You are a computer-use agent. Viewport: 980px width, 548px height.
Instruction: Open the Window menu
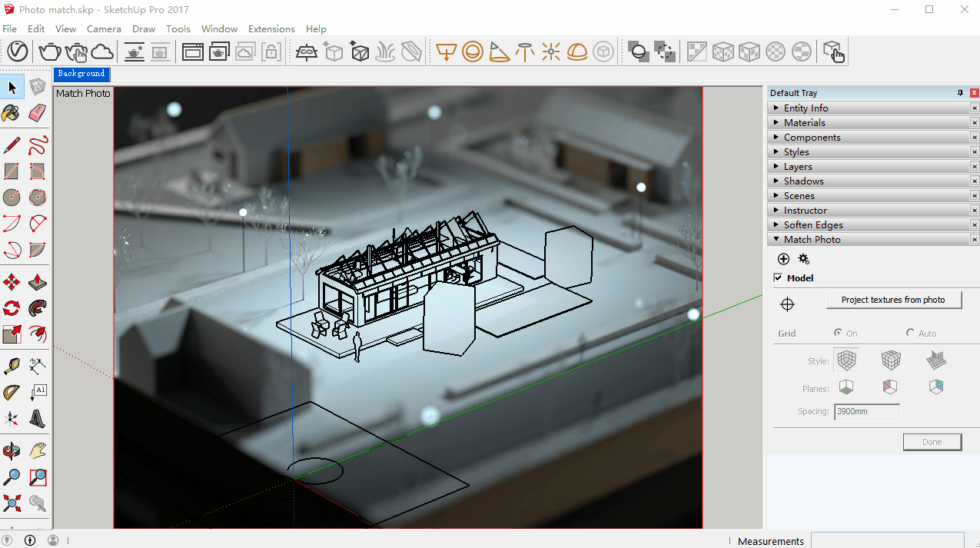[219, 28]
